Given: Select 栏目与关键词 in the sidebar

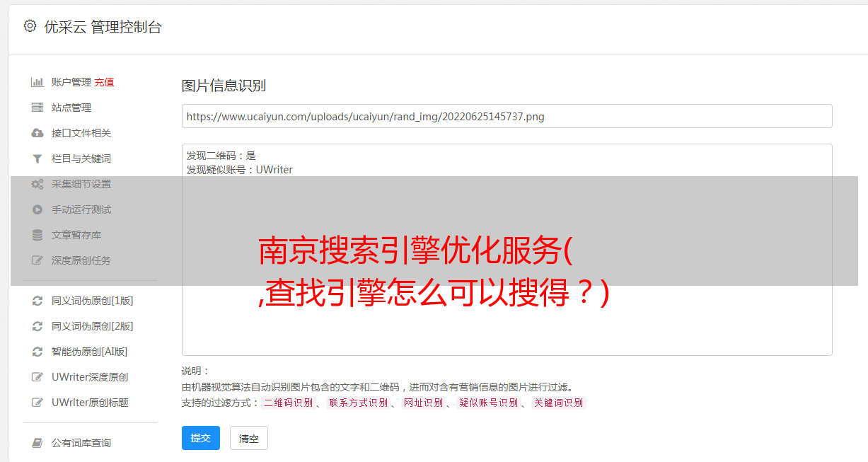Looking at the screenshot, I should (x=81, y=158).
